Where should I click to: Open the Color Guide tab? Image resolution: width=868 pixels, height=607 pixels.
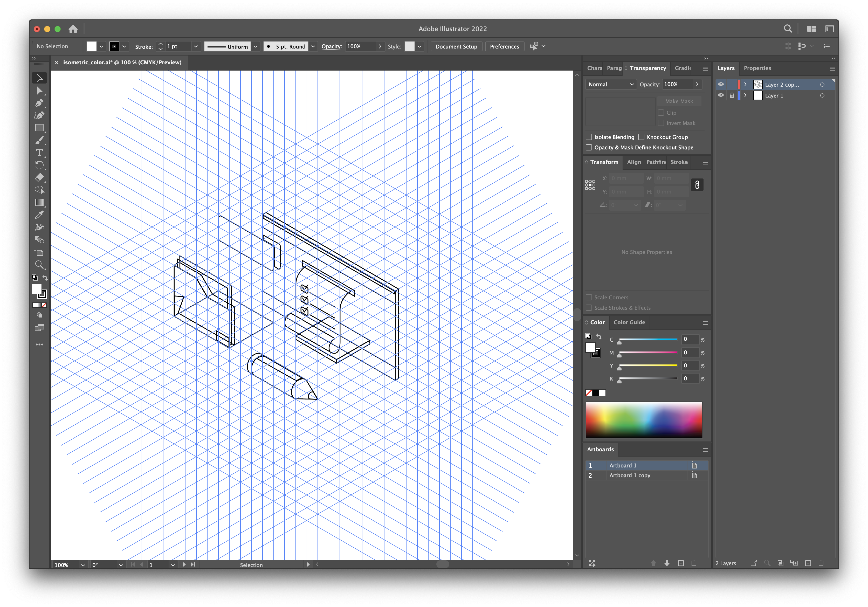point(629,322)
